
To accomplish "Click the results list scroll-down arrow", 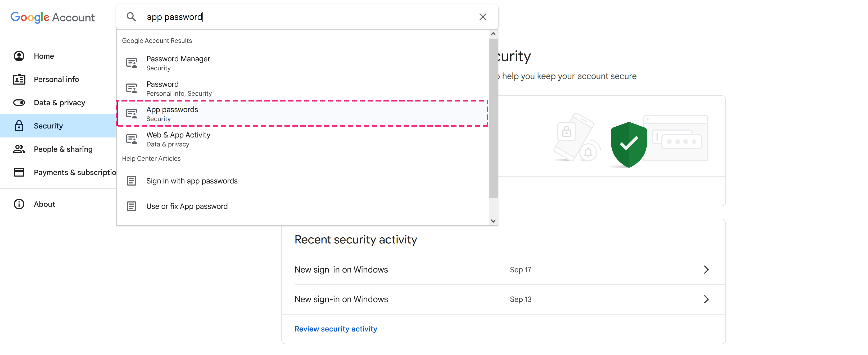I will pyautogui.click(x=493, y=221).
